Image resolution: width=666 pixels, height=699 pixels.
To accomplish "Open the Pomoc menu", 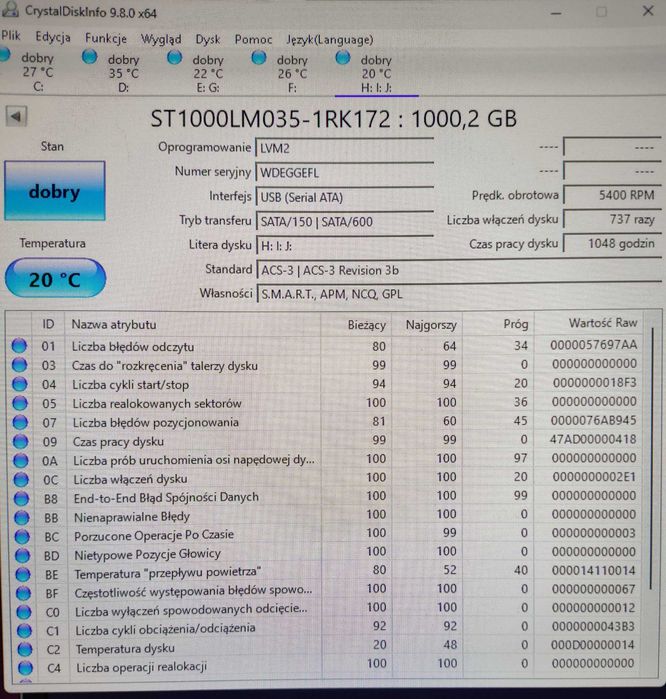I will coord(253,40).
